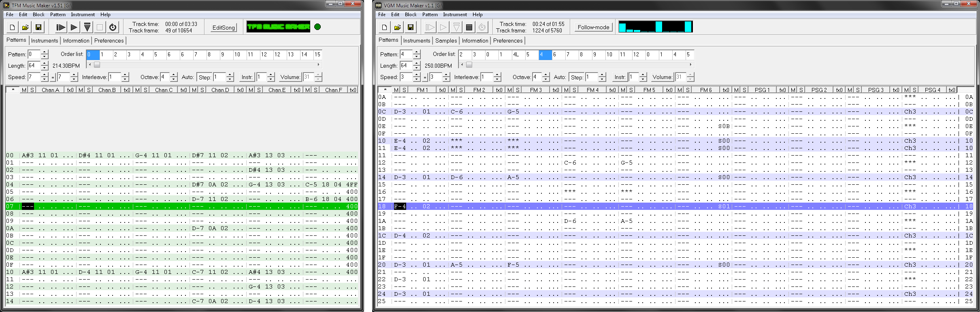Stop playback in VGM Music Maker toolbar
This screenshot has height=312, width=980.
[469, 27]
